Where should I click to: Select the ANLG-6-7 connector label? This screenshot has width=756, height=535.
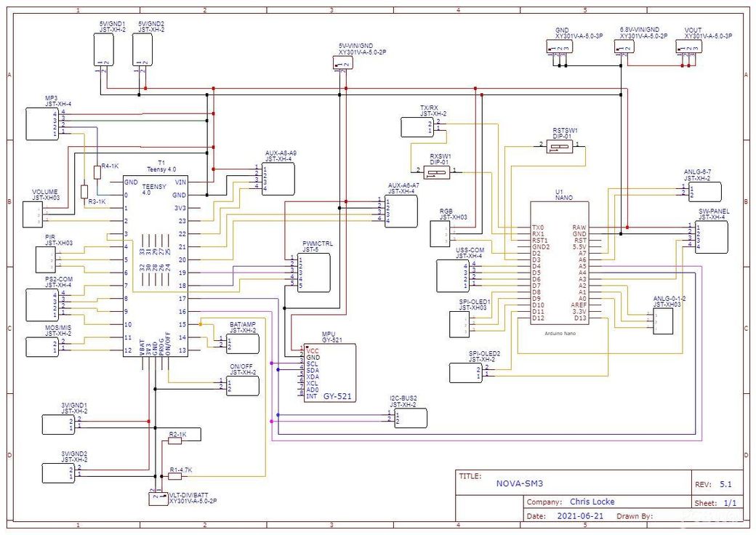(697, 172)
